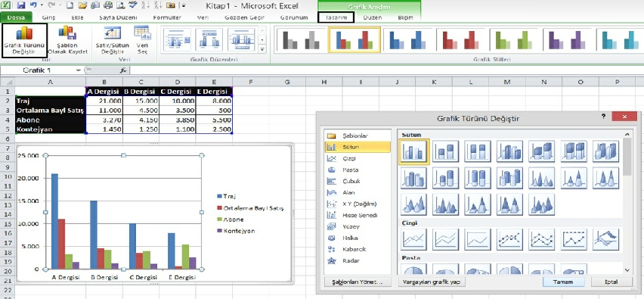Click Şablon Olarak Kaydet icon
Screen dimensions: 644x299
tap(68, 40)
